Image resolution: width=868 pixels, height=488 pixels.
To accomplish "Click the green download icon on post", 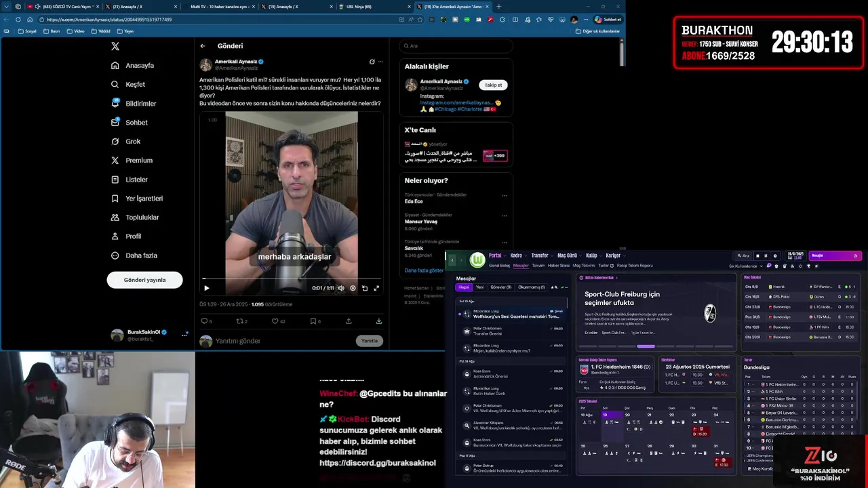I will pos(378,321).
